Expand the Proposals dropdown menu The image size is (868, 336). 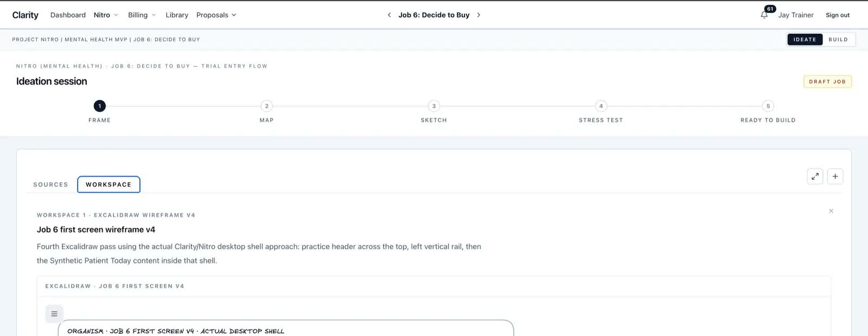[216, 15]
